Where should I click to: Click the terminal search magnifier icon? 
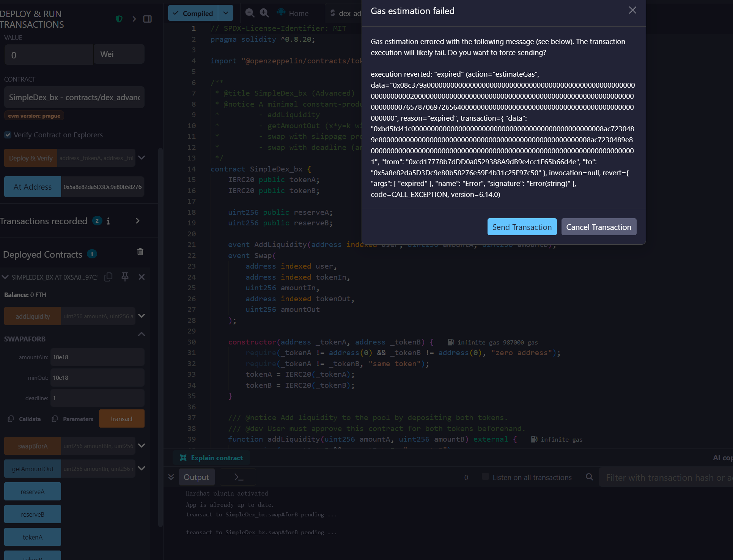tap(589, 477)
